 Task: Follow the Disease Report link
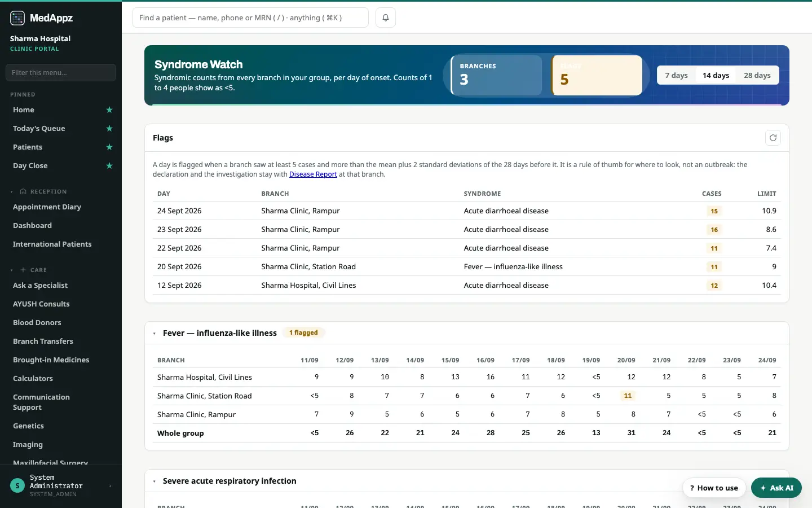click(x=313, y=174)
